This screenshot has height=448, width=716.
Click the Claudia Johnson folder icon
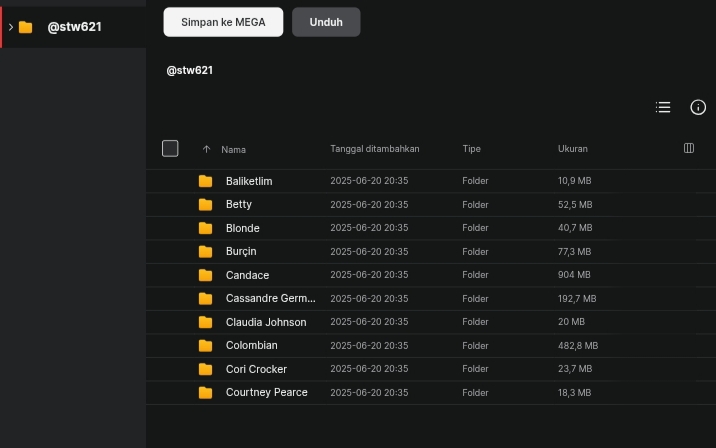205,322
